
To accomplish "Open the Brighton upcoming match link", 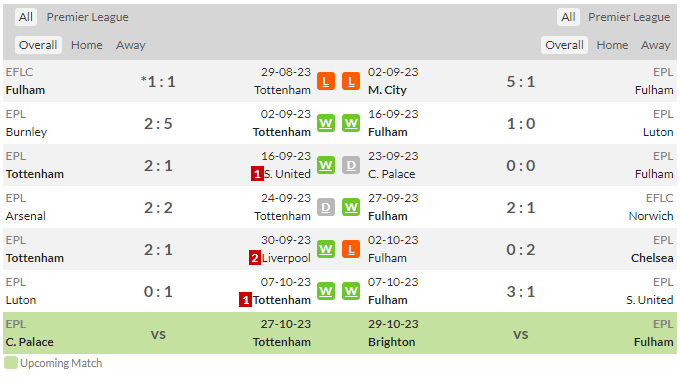I will (x=392, y=342).
